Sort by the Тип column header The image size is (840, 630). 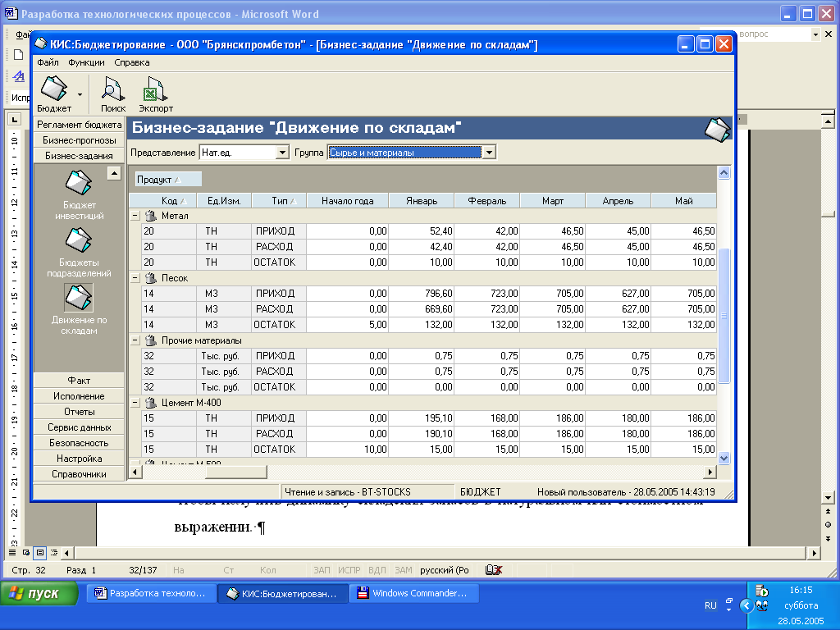click(x=279, y=201)
